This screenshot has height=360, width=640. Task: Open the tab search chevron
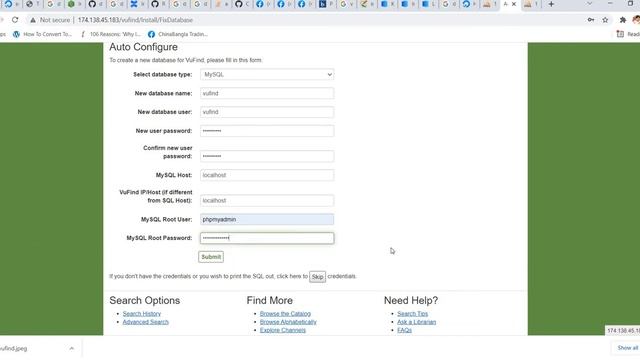[x=589, y=4]
